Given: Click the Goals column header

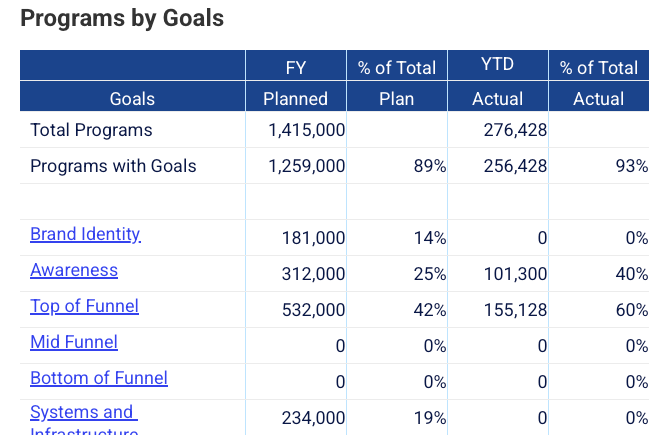Looking at the screenshot, I should click(x=132, y=98).
